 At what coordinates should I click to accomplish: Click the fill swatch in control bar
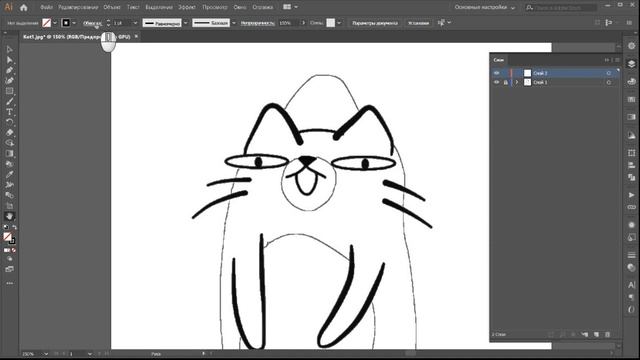pos(47,23)
